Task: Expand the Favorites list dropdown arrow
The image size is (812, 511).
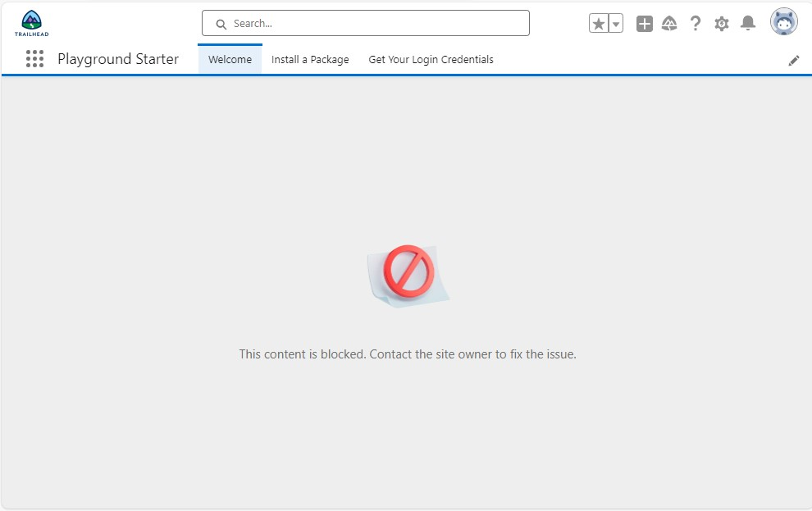Action: (x=616, y=23)
